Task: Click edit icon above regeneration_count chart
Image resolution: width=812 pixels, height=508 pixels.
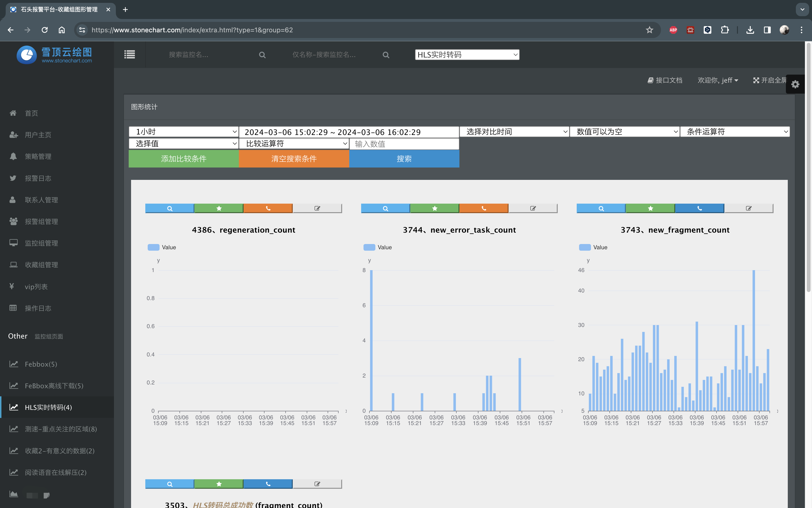Action: click(317, 208)
